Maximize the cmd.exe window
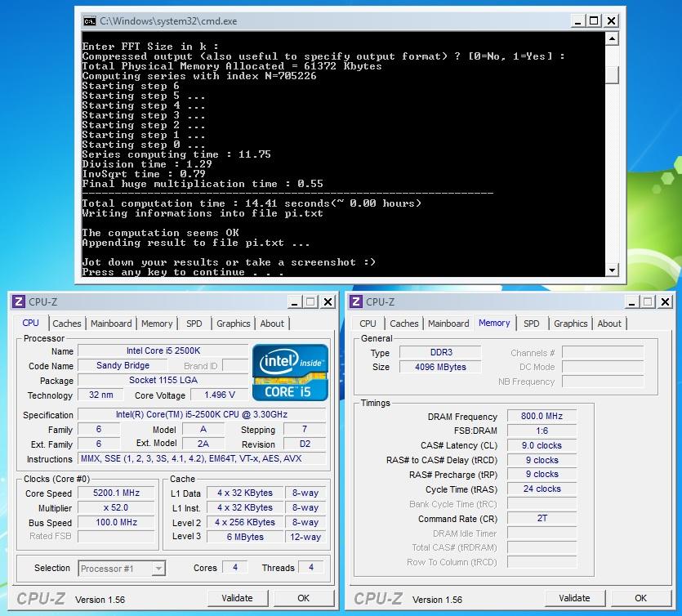This screenshot has height=616, width=682. click(x=594, y=21)
